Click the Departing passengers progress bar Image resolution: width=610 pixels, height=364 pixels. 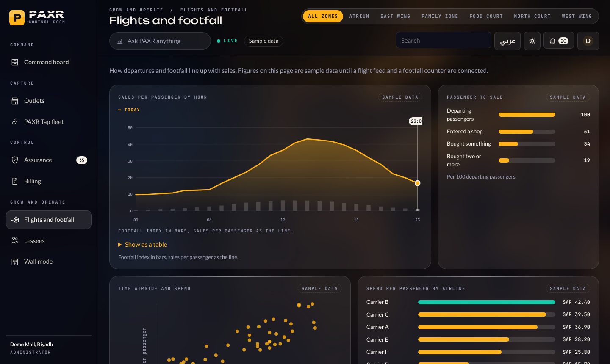click(x=527, y=115)
